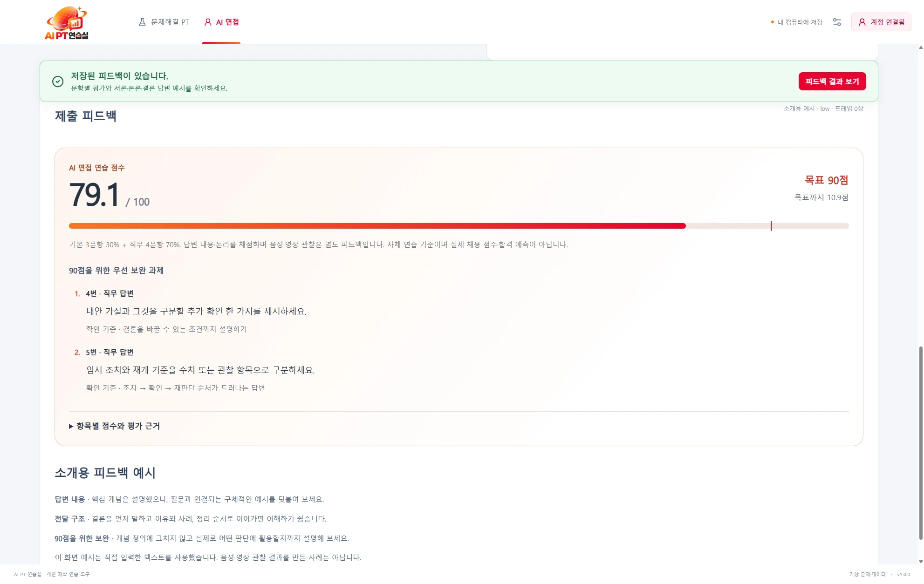Click the 5번 · 직무 답변 item

click(x=110, y=352)
